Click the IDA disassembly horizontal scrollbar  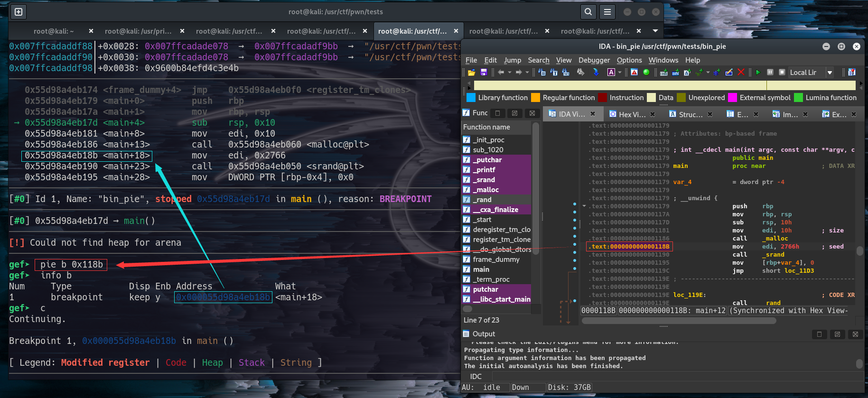679,321
